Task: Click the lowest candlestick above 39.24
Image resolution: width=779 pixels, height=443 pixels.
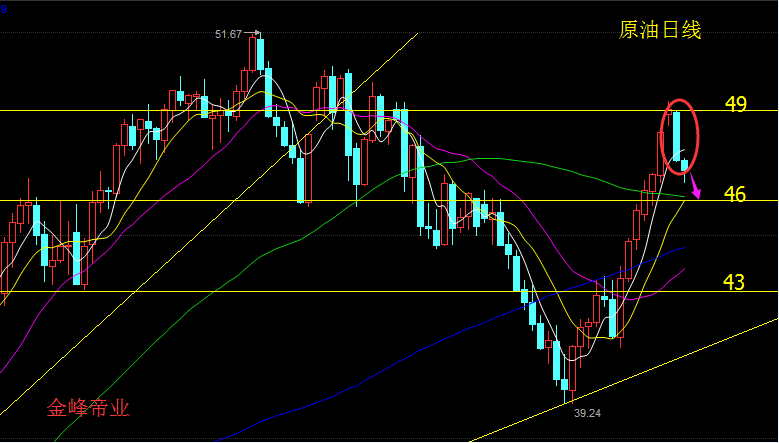Action: [565, 385]
